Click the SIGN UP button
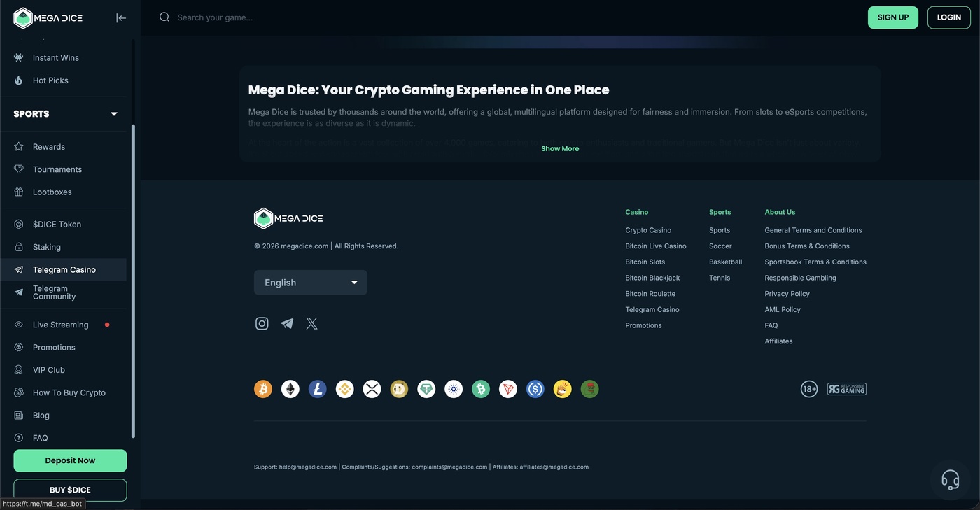 tap(893, 17)
